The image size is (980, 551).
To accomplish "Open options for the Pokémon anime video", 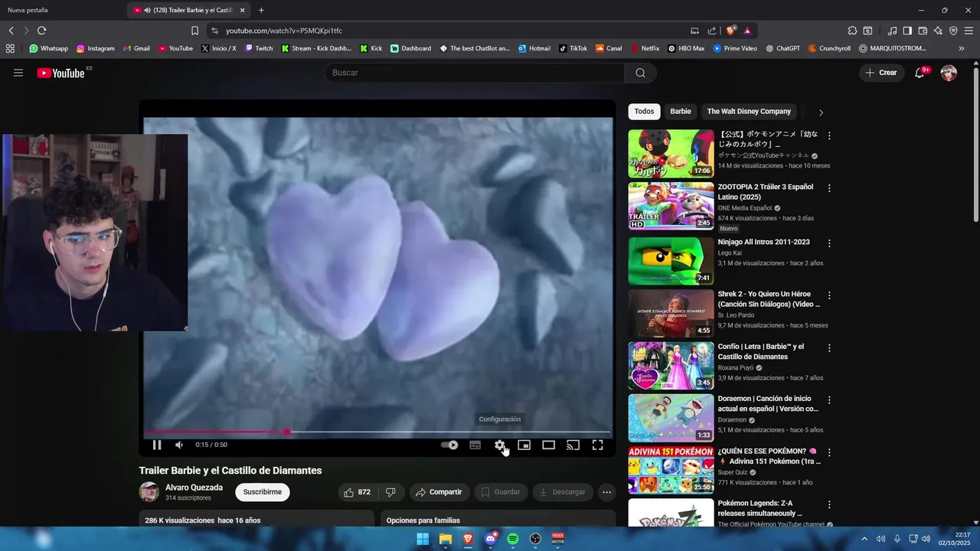I will coord(829,135).
